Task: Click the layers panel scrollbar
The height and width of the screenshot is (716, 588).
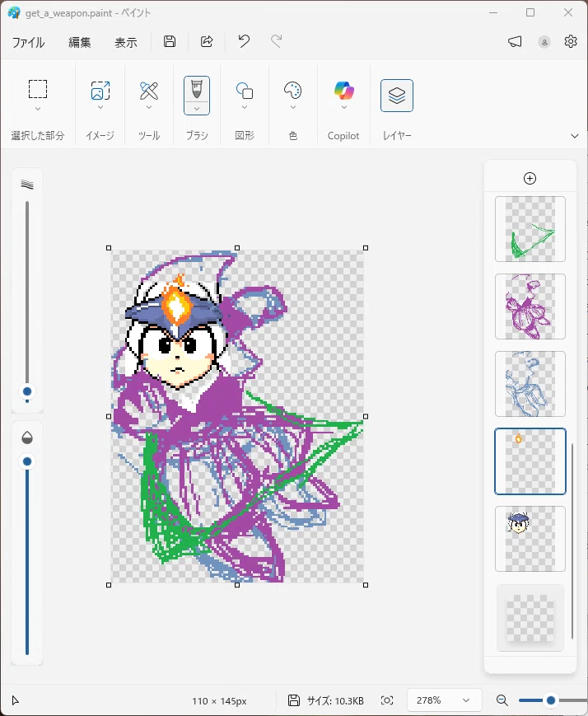Action: pos(572,541)
